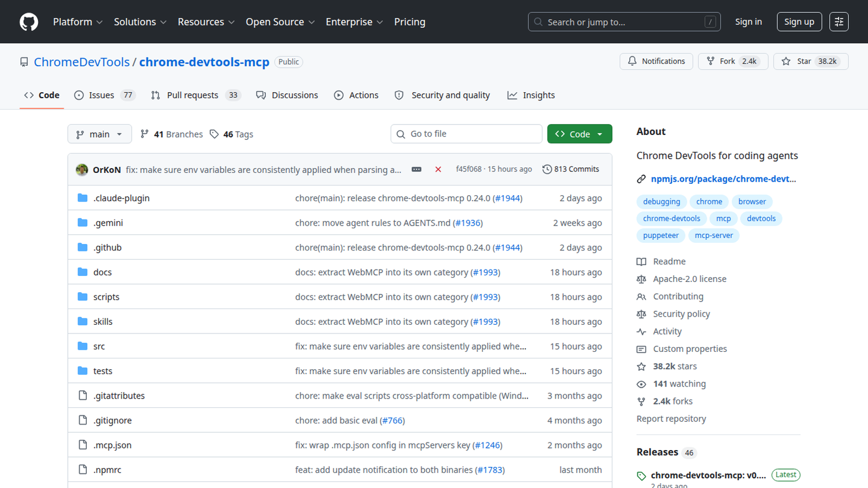Open the .gitignore file
Screen dimensions: 868x488
click(112, 420)
